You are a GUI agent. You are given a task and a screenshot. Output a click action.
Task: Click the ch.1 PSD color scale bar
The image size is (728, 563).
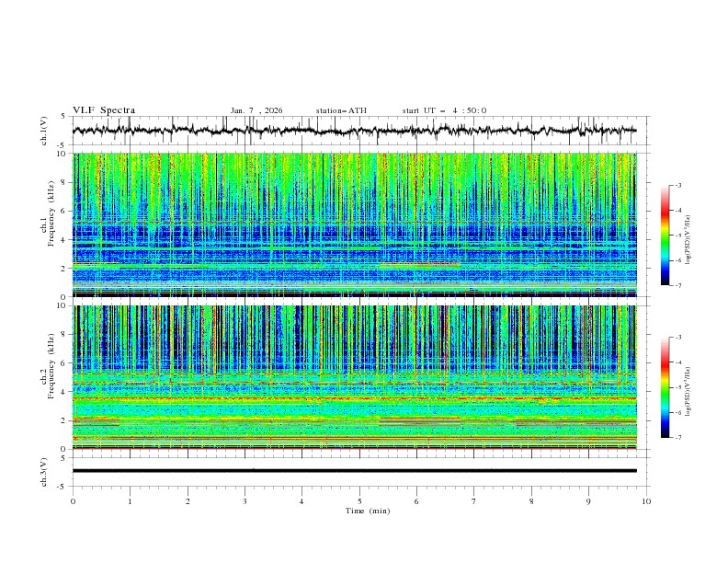click(x=665, y=236)
